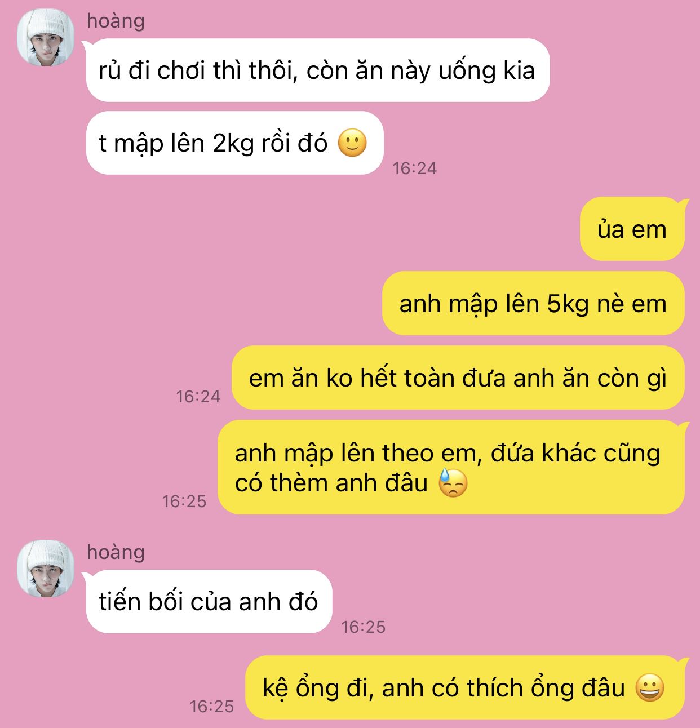The height and width of the screenshot is (728, 700).
Task: Tap hoàng's avatar beside the first message
Action: pos(46,38)
